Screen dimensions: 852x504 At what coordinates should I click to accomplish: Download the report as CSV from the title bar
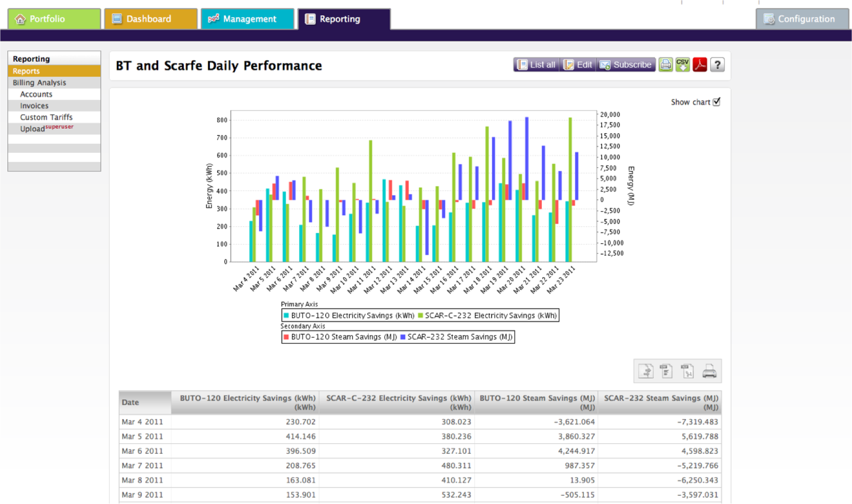coord(683,65)
